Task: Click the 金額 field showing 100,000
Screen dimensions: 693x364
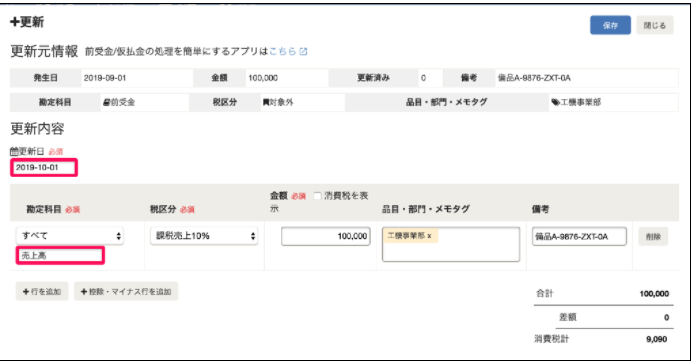Action: [x=326, y=236]
